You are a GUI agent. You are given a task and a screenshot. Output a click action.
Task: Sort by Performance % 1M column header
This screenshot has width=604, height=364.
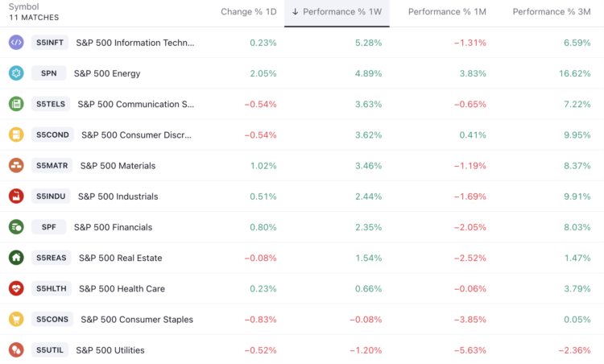tap(447, 12)
